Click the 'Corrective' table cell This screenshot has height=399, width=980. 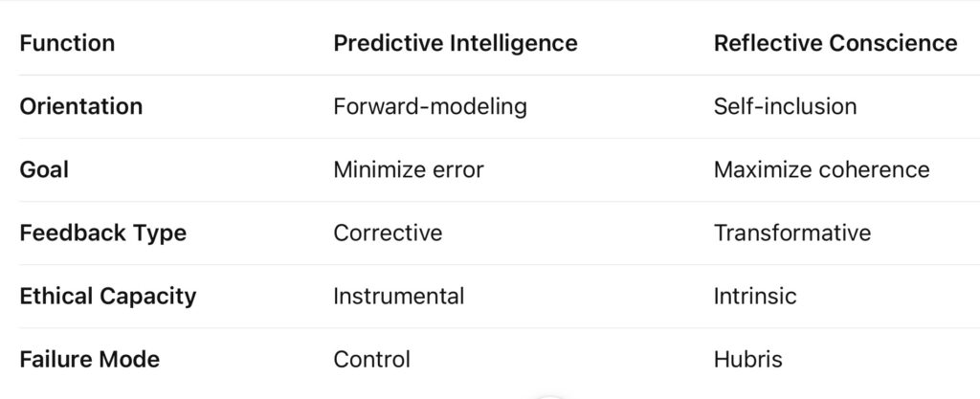pos(388,233)
